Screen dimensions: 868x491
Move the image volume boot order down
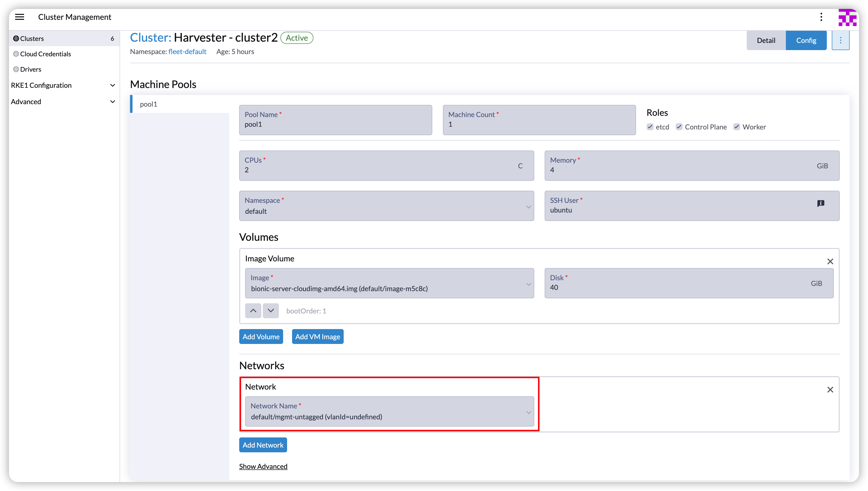click(270, 310)
